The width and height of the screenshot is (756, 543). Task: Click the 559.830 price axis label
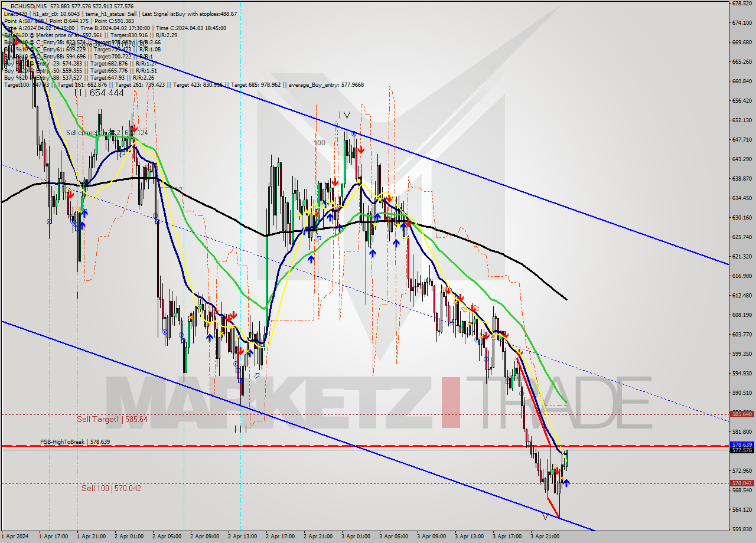742,529
